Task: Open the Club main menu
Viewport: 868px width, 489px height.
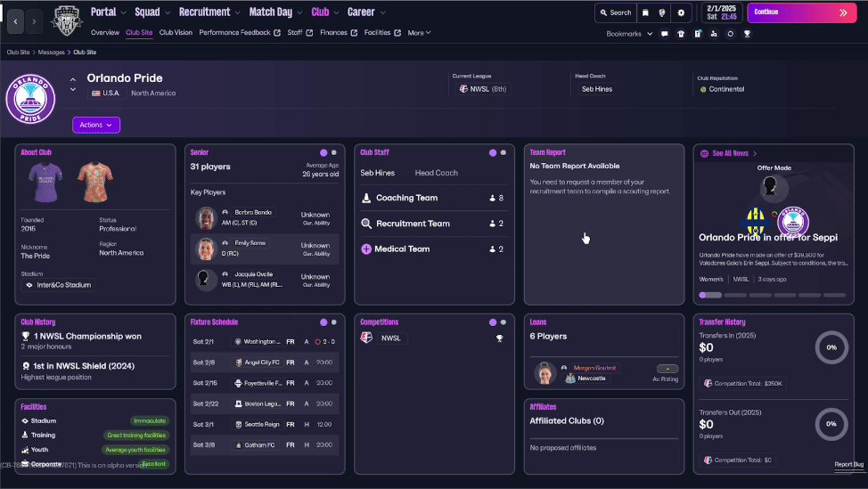Action: pyautogui.click(x=320, y=12)
